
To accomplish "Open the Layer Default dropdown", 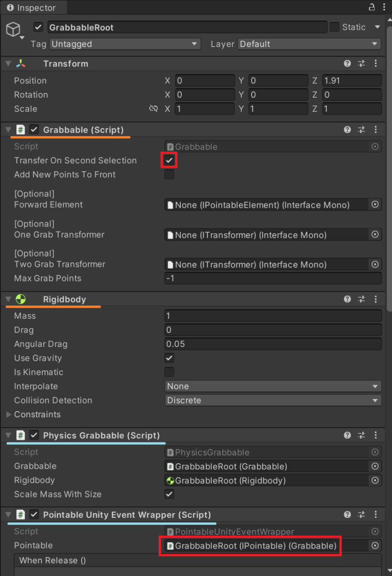I will pos(308,44).
